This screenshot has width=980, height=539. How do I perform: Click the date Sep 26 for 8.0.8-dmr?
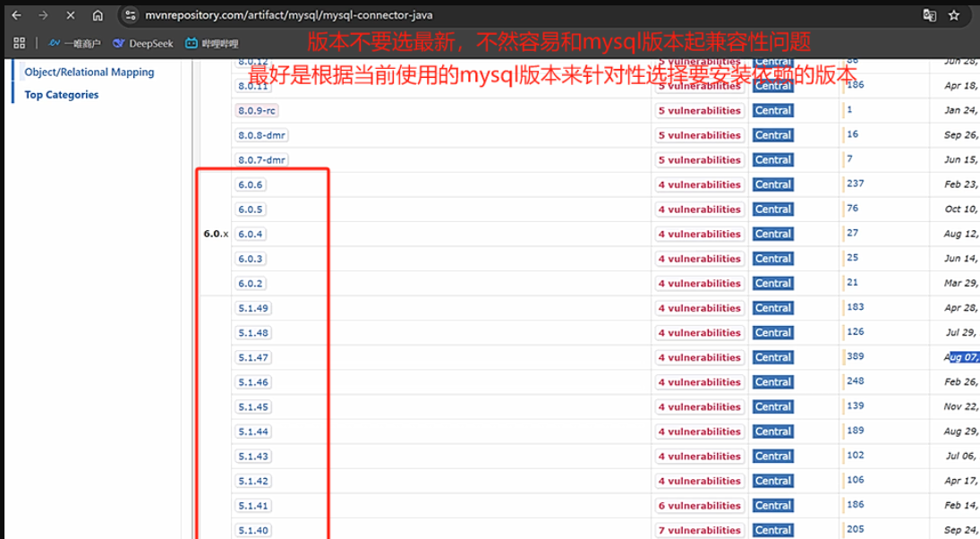click(x=961, y=135)
